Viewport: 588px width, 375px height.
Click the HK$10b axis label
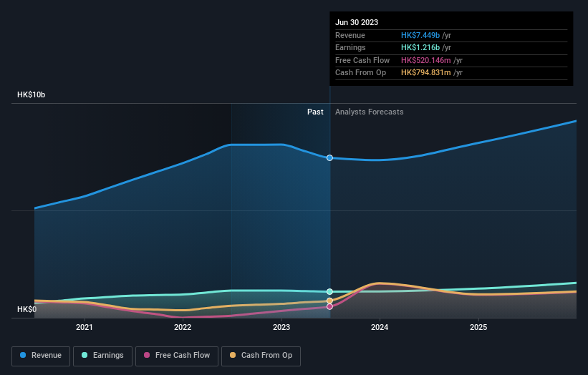[x=31, y=94]
